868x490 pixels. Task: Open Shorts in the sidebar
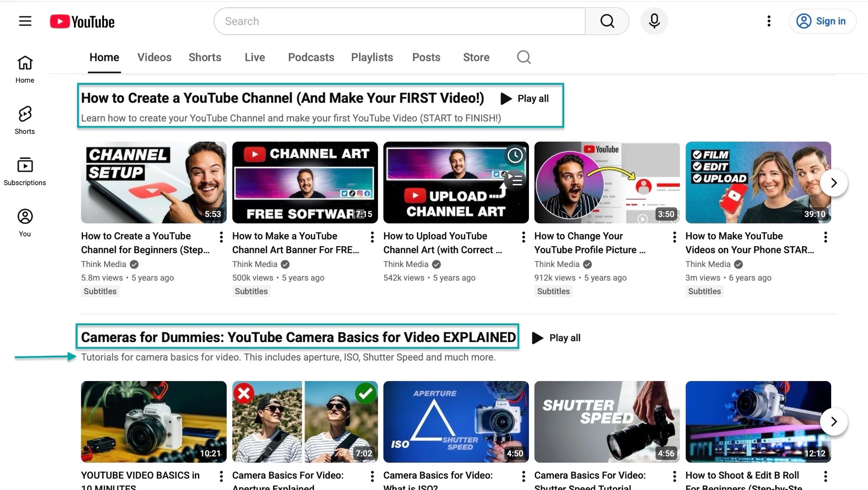[x=25, y=121]
